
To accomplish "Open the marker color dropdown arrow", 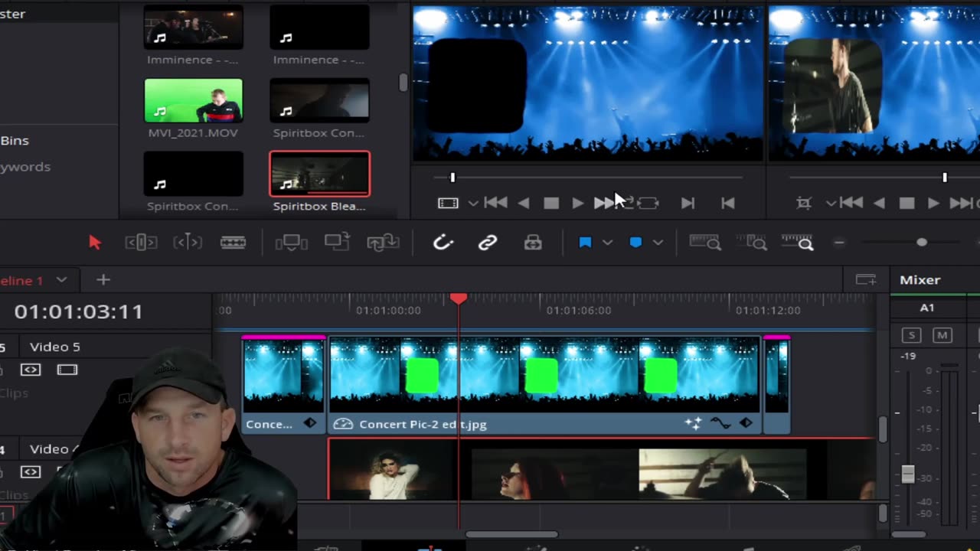I will tap(658, 243).
